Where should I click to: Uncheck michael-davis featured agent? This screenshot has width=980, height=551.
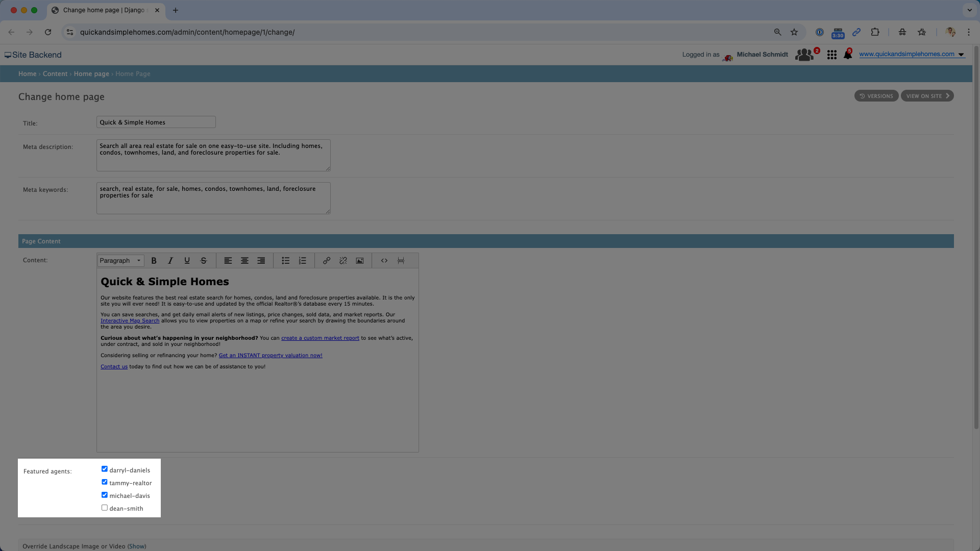coord(105,495)
